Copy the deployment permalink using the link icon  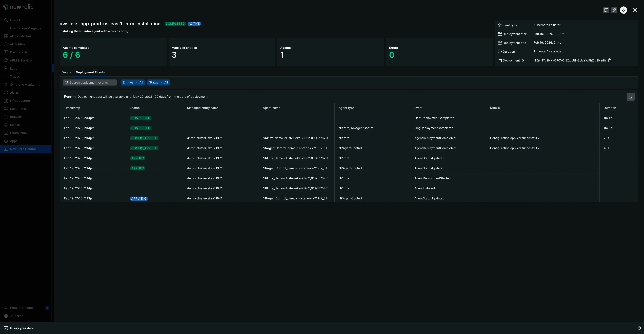[x=614, y=10]
